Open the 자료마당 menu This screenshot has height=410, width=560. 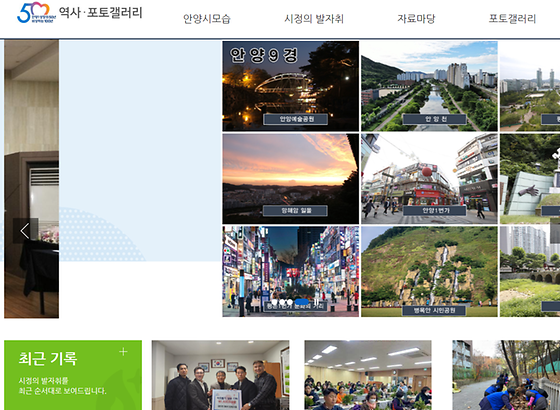tap(416, 19)
